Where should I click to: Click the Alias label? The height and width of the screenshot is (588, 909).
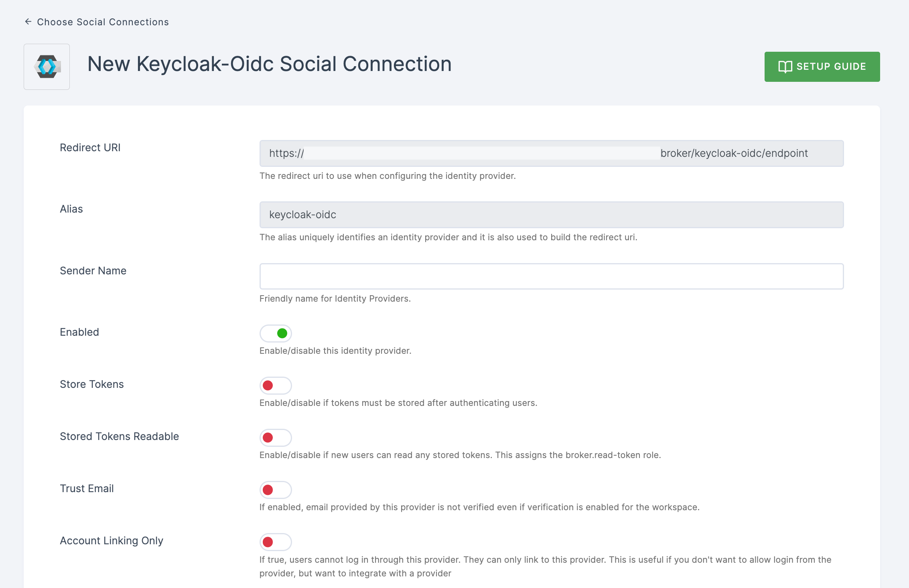tap(71, 209)
